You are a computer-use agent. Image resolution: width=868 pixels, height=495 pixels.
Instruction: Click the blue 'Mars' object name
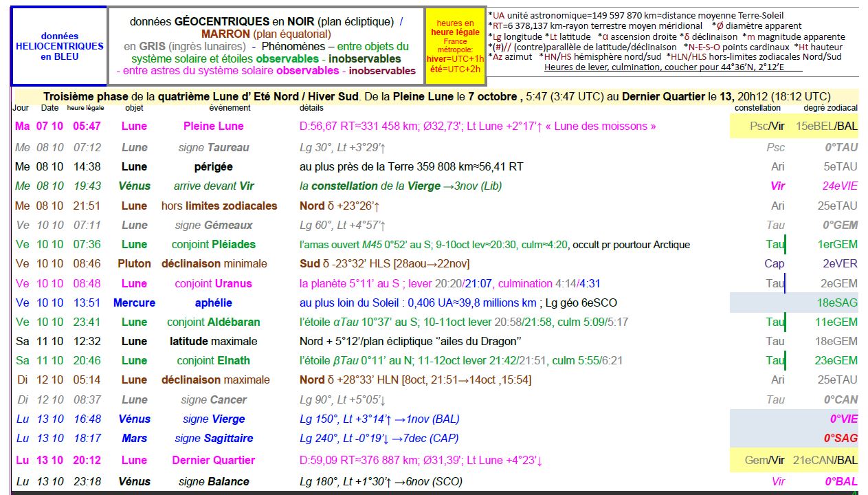135,439
